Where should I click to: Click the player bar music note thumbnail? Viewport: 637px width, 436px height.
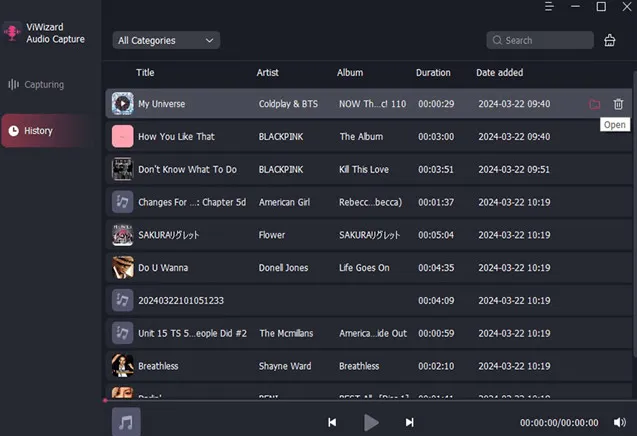tap(126, 422)
